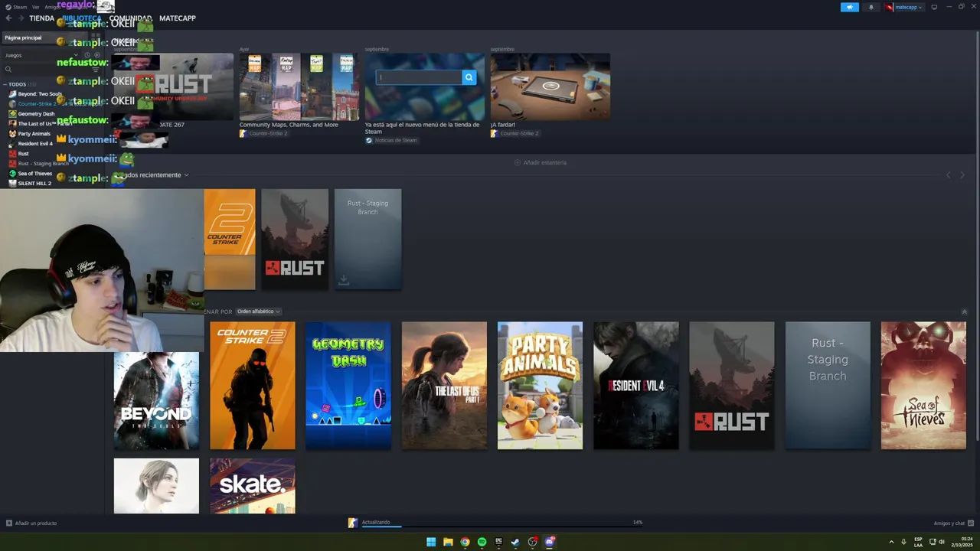Click the Sea of Thieves list icon
This screenshot has width=980, height=551.
tap(12, 174)
